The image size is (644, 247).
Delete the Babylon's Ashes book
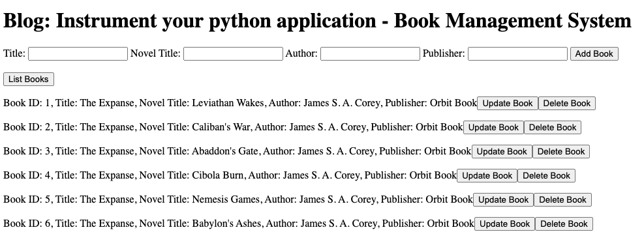pos(564,224)
